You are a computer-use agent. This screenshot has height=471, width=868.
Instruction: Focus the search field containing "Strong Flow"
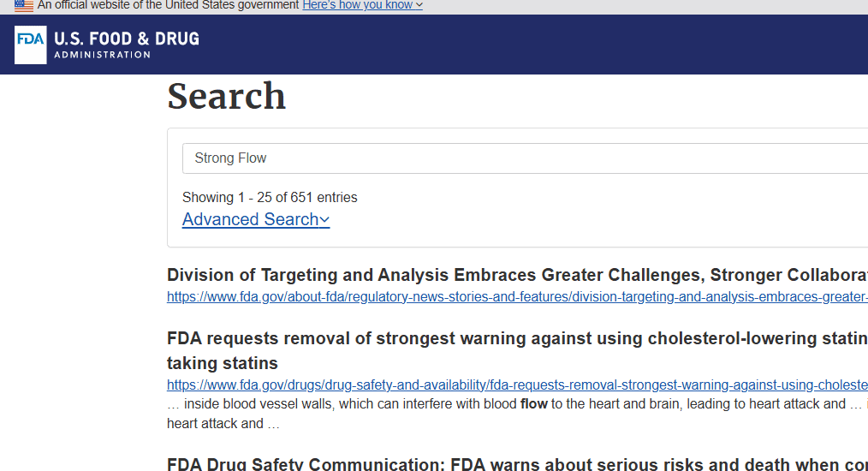click(525, 158)
